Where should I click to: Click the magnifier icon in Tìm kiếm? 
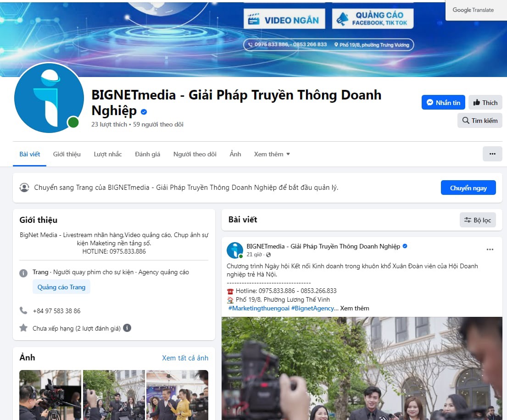click(466, 121)
